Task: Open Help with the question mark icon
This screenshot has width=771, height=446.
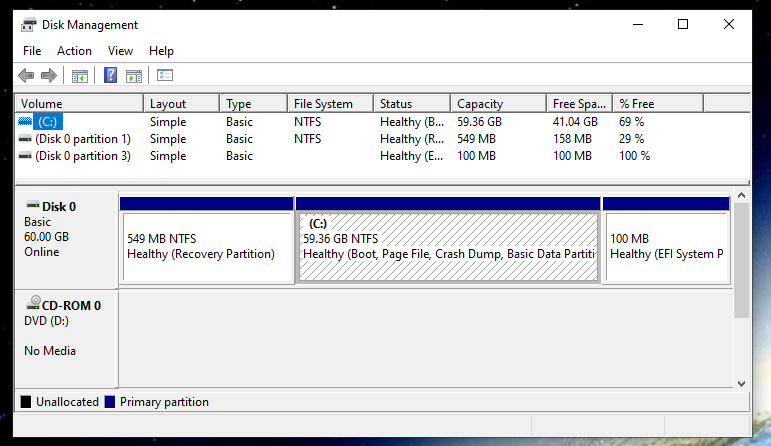Action: coord(111,75)
